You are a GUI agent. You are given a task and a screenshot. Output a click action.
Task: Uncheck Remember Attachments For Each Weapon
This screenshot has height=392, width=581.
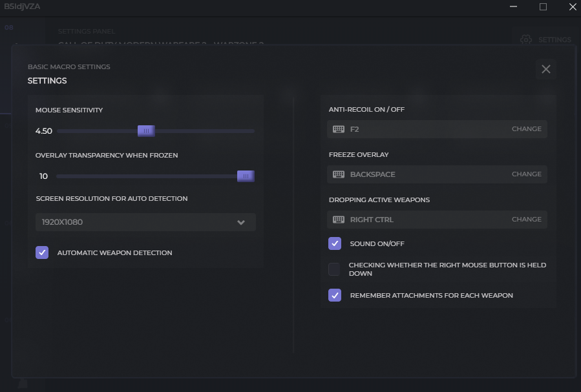click(x=335, y=295)
